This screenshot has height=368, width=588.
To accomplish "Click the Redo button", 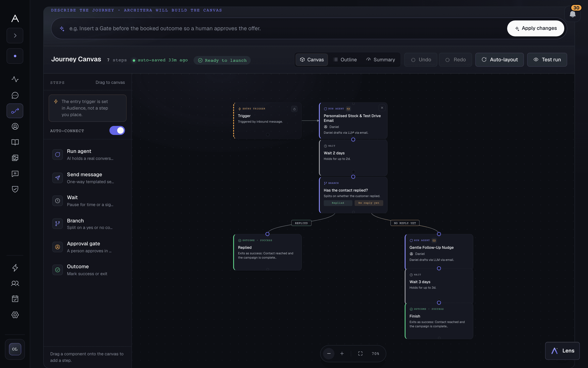I will (x=455, y=60).
